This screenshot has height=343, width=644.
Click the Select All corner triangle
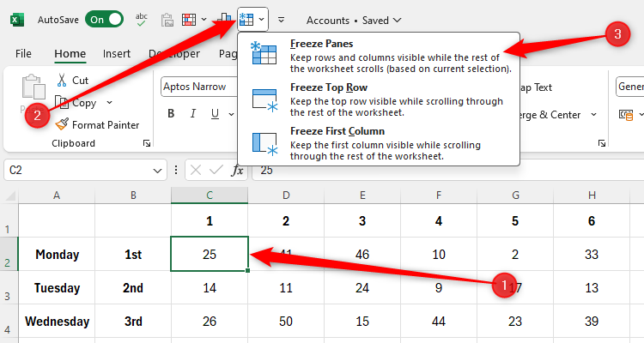pyautogui.click(x=9, y=196)
